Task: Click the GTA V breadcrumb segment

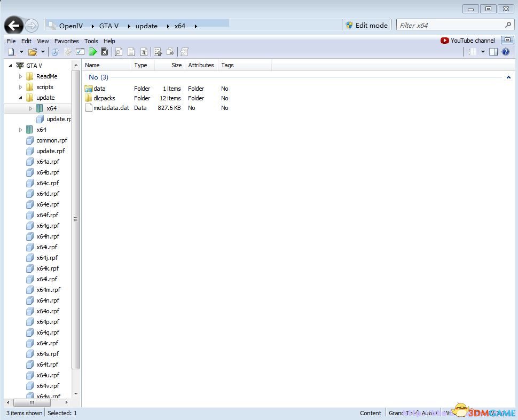Action: (x=109, y=26)
